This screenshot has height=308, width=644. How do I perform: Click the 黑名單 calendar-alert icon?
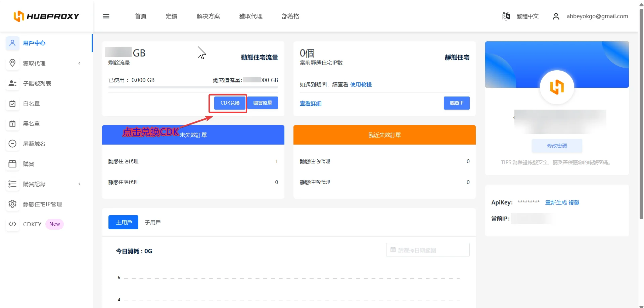12,124
